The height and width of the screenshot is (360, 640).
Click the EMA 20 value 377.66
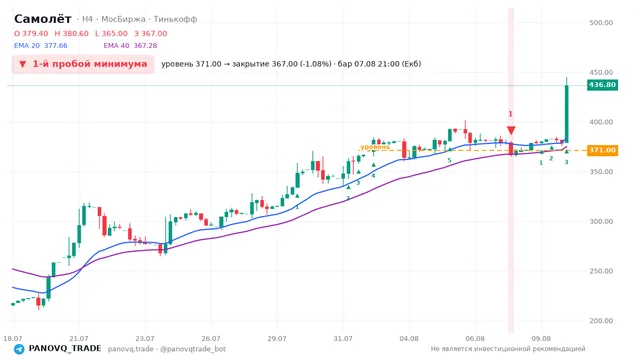click(x=56, y=46)
